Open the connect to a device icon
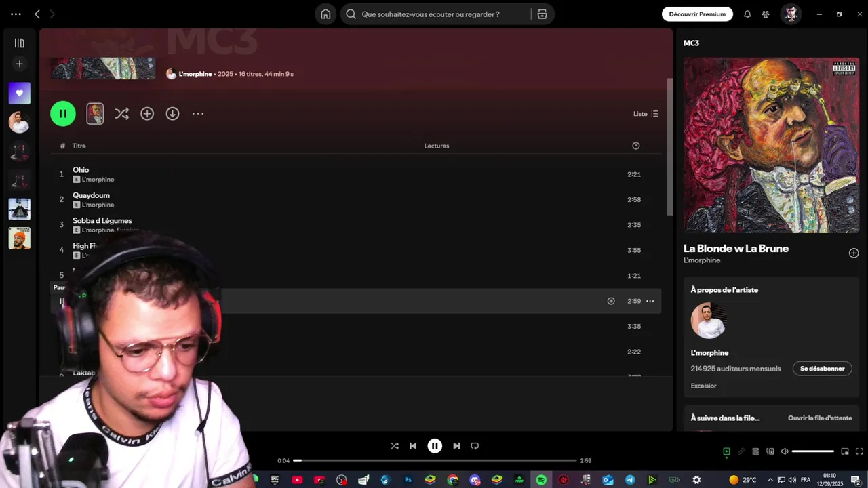Viewport: 868px width, 488px height. 770,451
